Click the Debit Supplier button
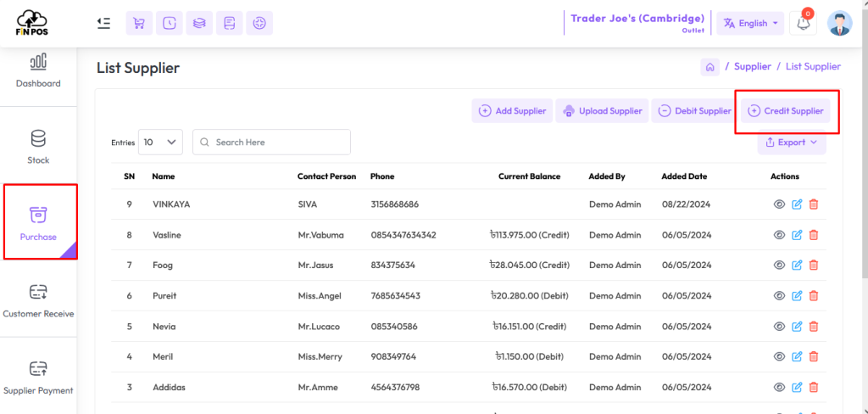This screenshot has height=414, width=868. [x=695, y=111]
